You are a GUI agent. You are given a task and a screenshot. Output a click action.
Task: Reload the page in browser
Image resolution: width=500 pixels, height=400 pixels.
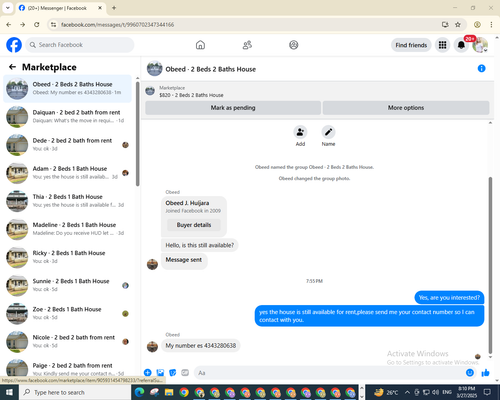[x=37, y=25]
